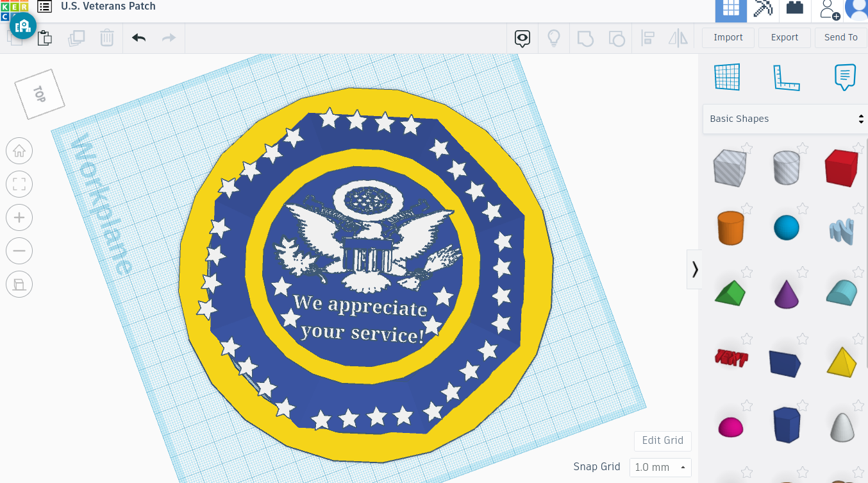Open the Basic Shapes category dropdown
This screenshot has width=868, height=483.
click(785, 119)
